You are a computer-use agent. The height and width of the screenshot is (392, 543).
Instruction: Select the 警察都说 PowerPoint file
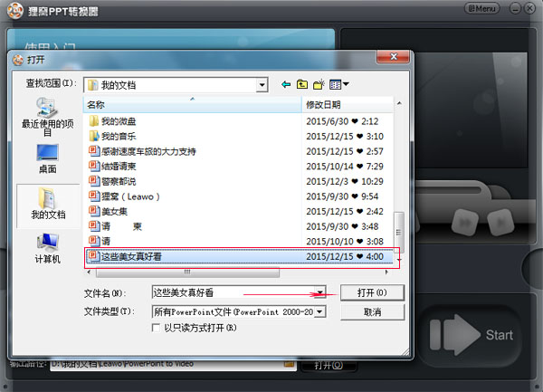pos(112,181)
